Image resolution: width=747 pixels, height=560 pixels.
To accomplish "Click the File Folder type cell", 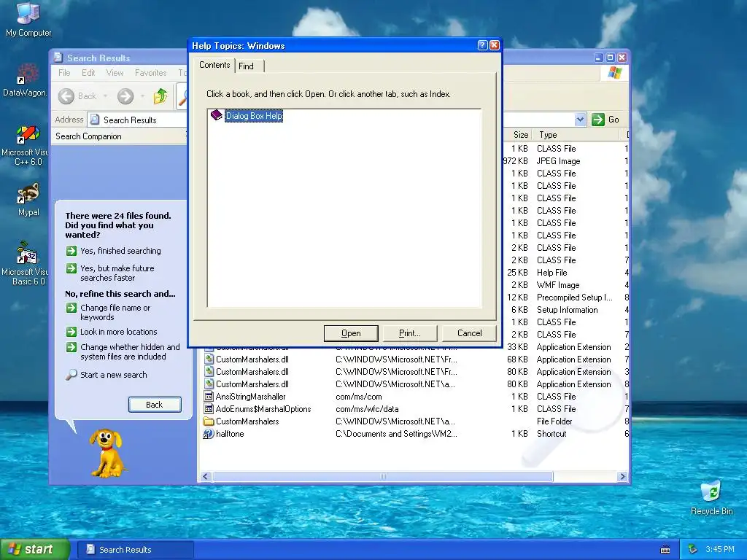I will coord(554,421).
